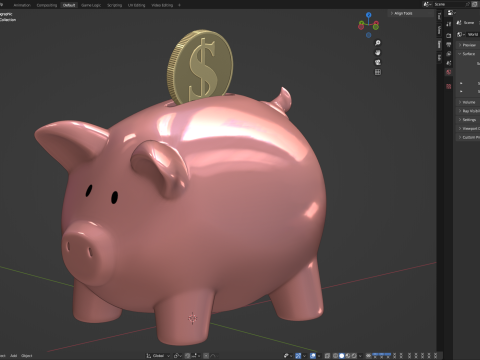The width and height of the screenshot is (480, 360).
Task: Switch to the Game Logic workspace tab
Action: pyautogui.click(x=91, y=5)
